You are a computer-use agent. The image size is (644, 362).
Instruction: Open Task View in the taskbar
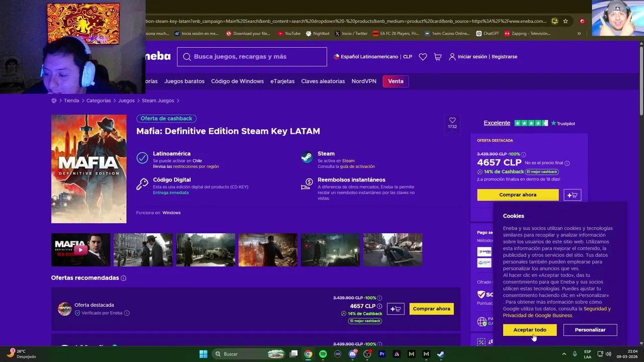(x=294, y=354)
